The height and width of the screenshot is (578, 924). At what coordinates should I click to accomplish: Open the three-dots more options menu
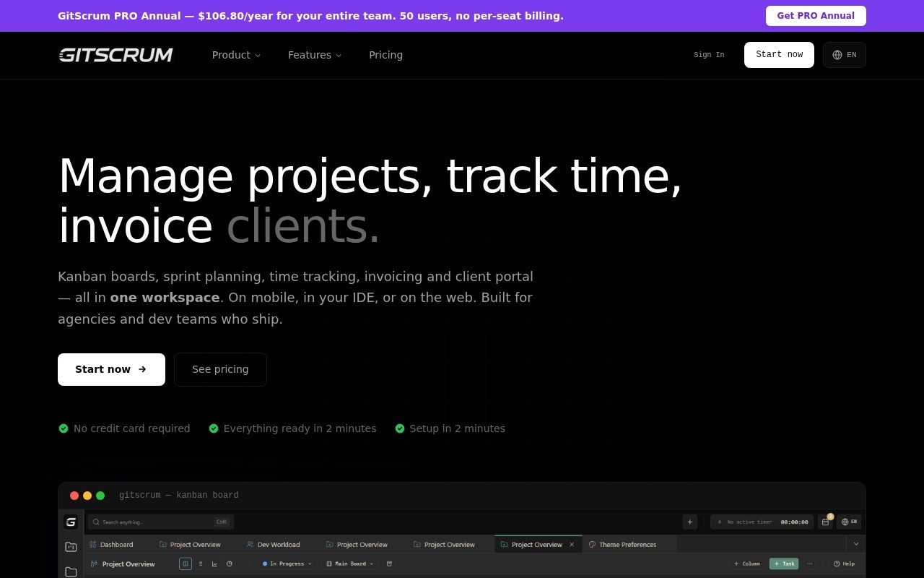point(810,564)
